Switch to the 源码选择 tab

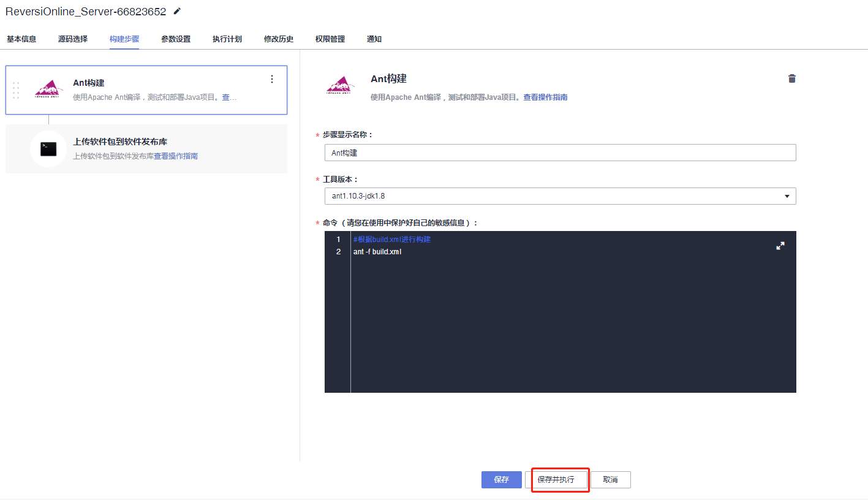coord(73,39)
